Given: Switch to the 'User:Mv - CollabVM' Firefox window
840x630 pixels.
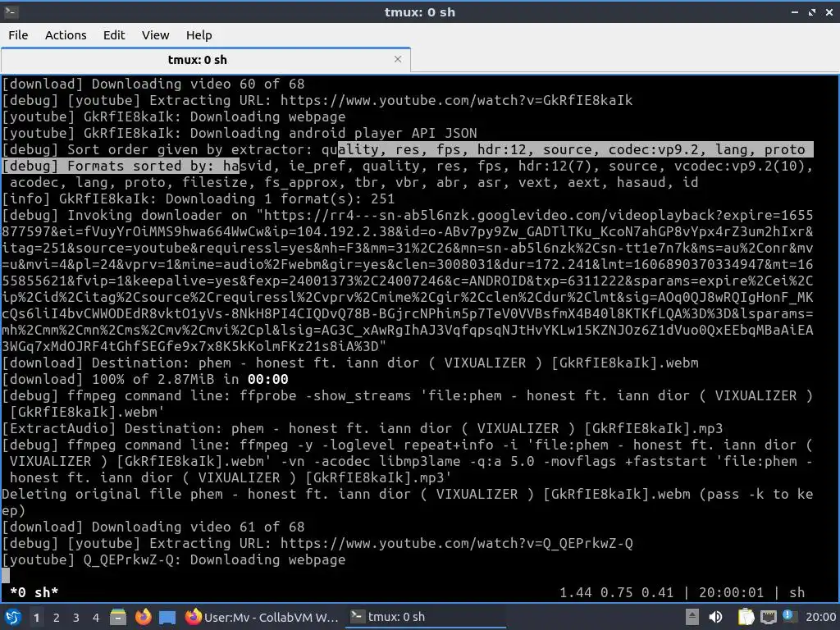Looking at the screenshot, I should pyautogui.click(x=261, y=617).
